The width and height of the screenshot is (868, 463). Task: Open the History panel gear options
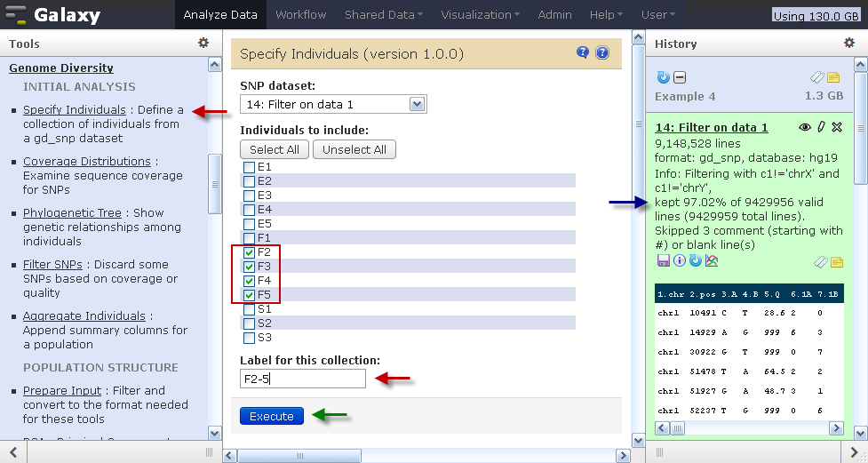(849, 43)
